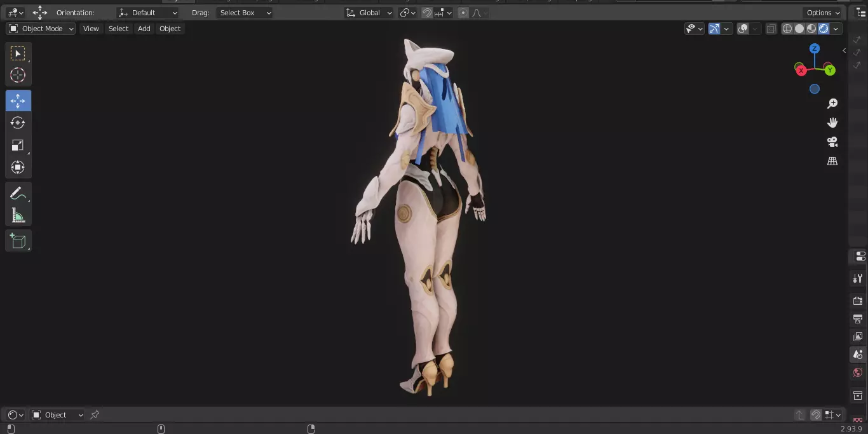Image resolution: width=868 pixels, height=434 pixels.
Task: Open the Object menu
Action: point(170,29)
